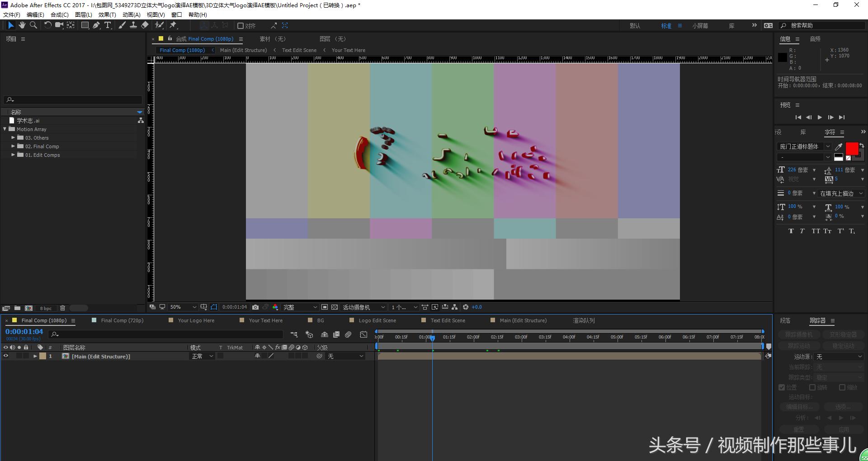
Task: Click the region of interest icon
Action: (325, 307)
